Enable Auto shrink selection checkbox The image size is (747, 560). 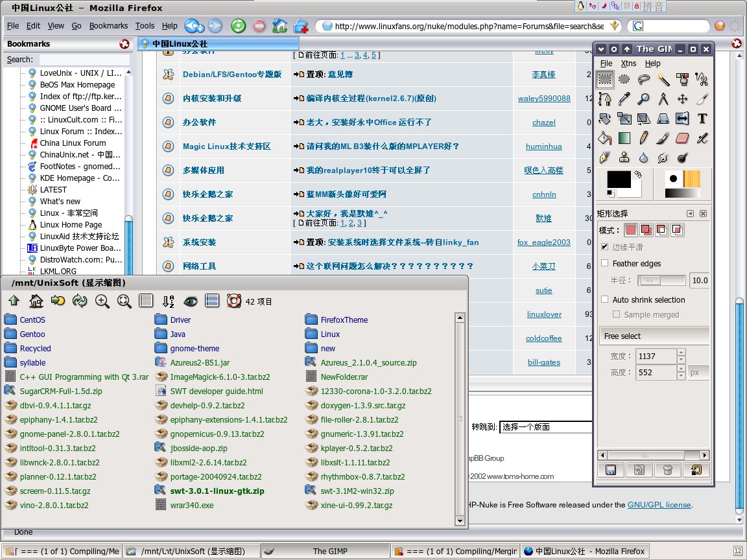(604, 299)
